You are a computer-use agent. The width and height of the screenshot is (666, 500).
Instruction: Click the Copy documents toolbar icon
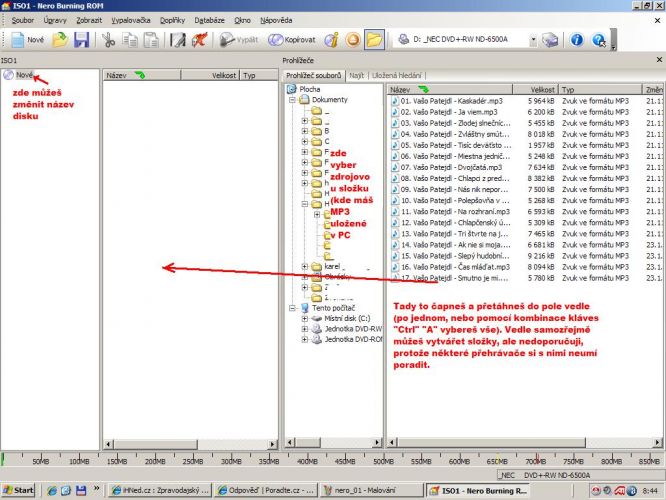pos(130,40)
